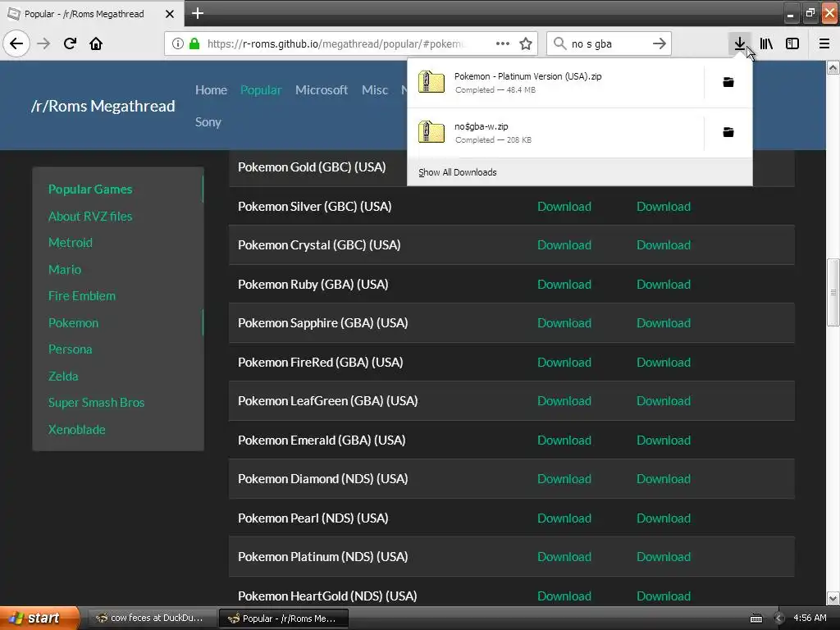
Task: Click the search box containing 'no s gba'
Action: pos(608,43)
